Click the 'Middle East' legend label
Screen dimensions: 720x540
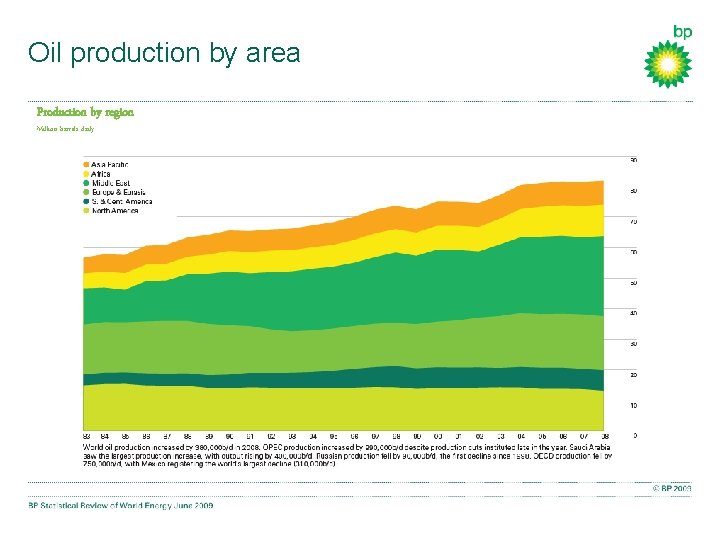click(111, 183)
